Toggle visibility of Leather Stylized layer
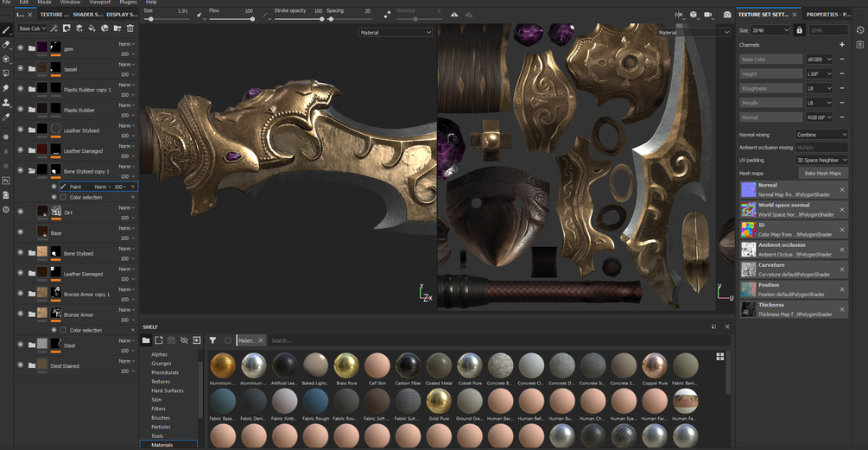Viewport: 868px width, 450px height. click(x=21, y=130)
